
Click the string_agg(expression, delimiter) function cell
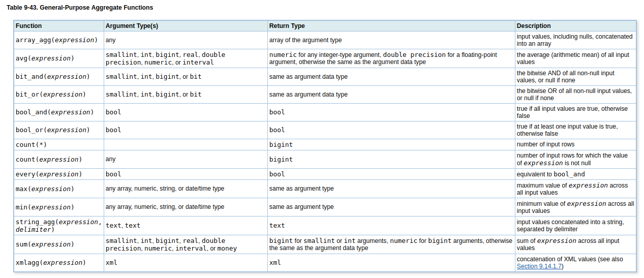[58, 226]
